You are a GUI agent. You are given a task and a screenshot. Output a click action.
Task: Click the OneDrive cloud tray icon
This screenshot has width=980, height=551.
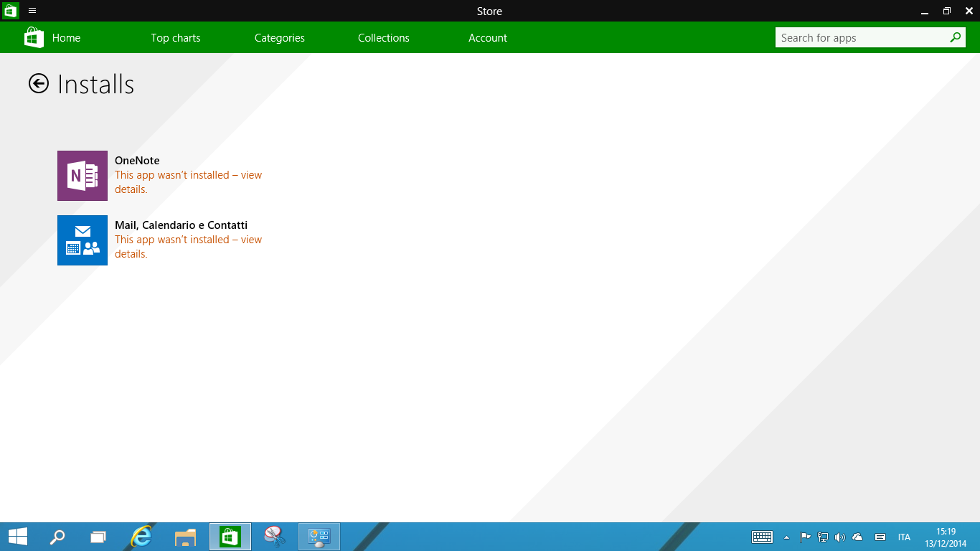[857, 537]
